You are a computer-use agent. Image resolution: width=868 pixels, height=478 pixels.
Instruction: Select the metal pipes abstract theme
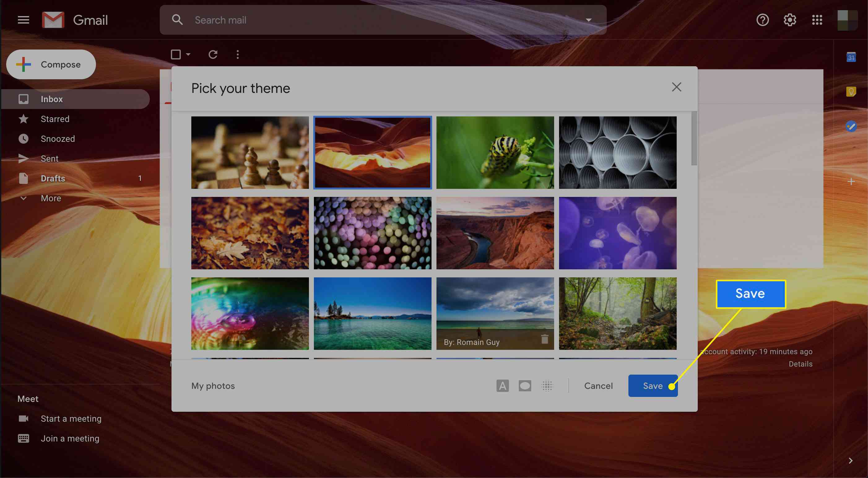[x=617, y=152]
